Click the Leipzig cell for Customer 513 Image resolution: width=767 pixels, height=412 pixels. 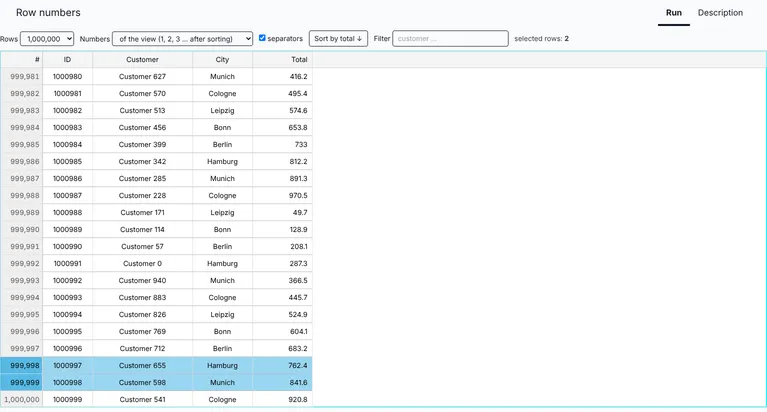point(223,111)
